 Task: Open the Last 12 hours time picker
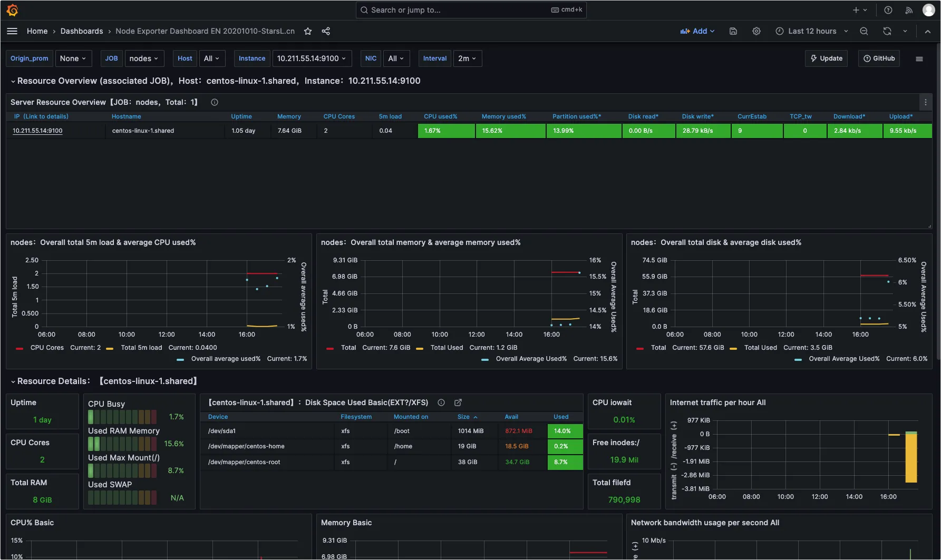tap(812, 31)
